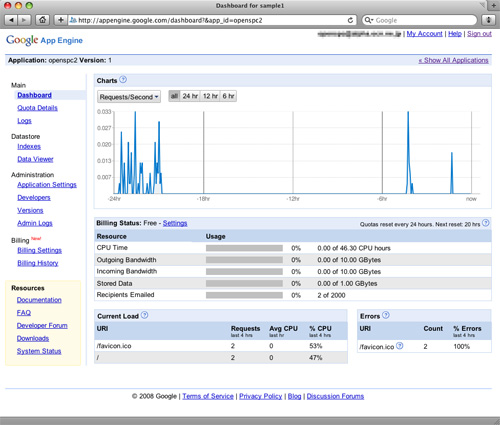
Task: Click the Help link in header
Action: [455, 34]
